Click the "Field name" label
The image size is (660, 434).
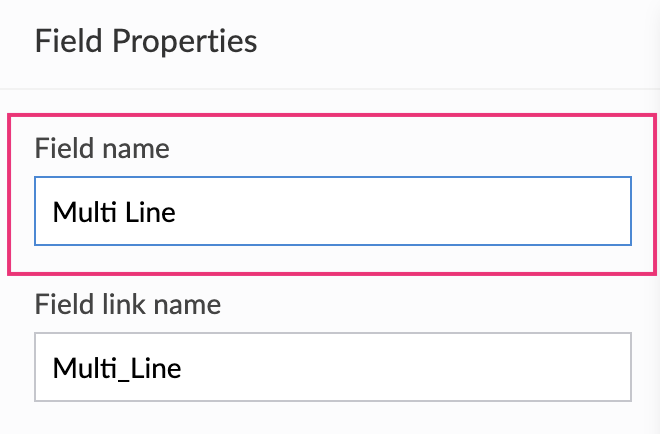(102, 149)
